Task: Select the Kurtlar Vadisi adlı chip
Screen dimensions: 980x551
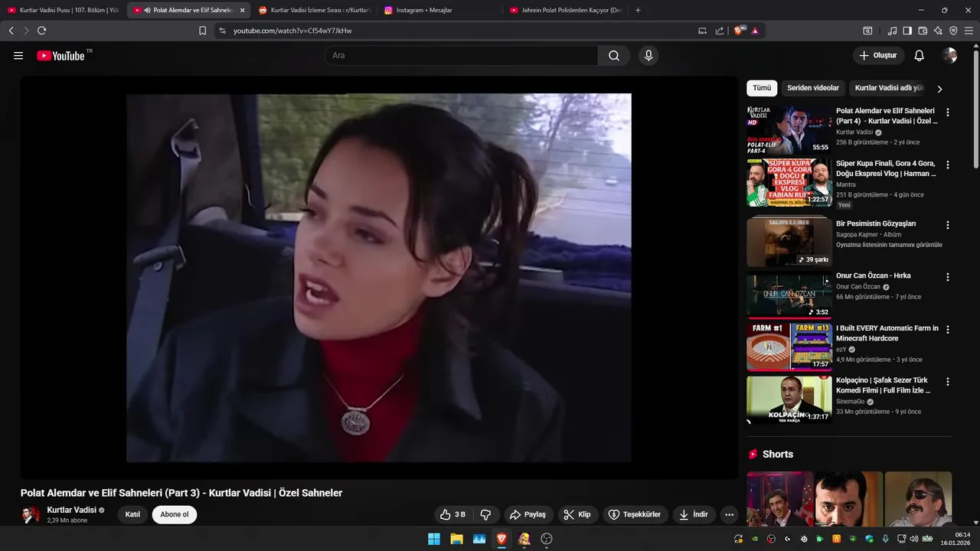Action: tap(889, 88)
